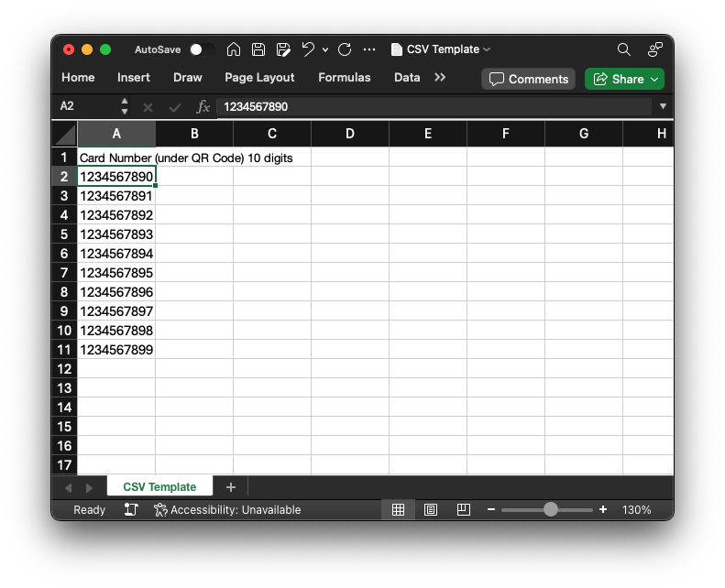Switch to Normal grid view
Image resolution: width=725 pixels, height=588 pixels.
(398, 510)
